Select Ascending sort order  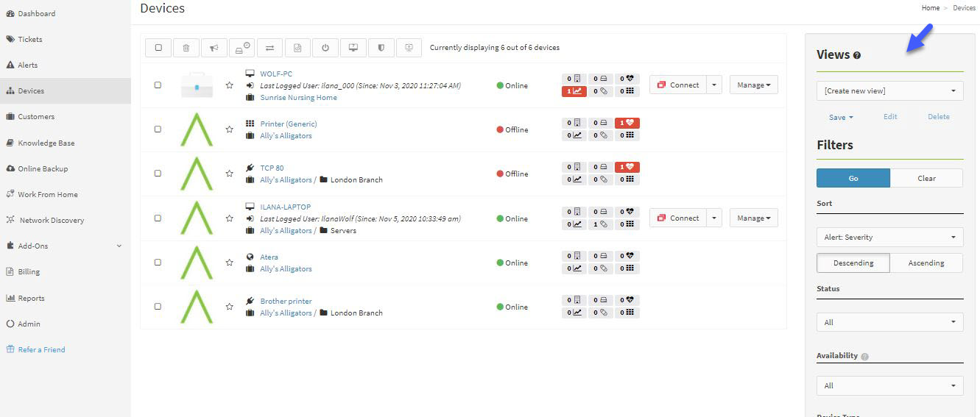point(926,263)
